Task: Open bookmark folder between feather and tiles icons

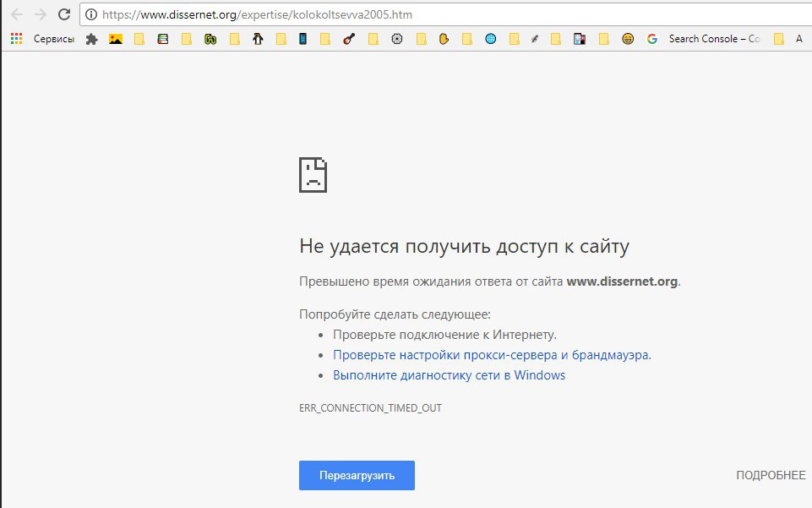Action: click(x=556, y=39)
